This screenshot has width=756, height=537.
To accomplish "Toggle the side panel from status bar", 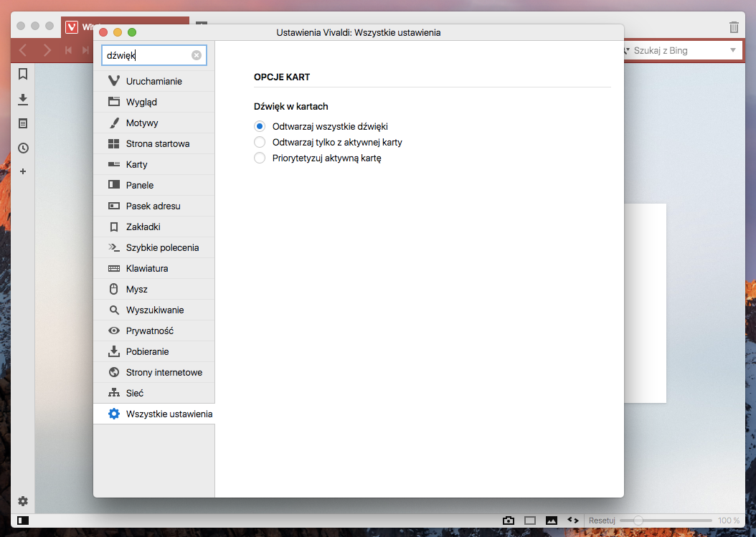I will pos(23,521).
